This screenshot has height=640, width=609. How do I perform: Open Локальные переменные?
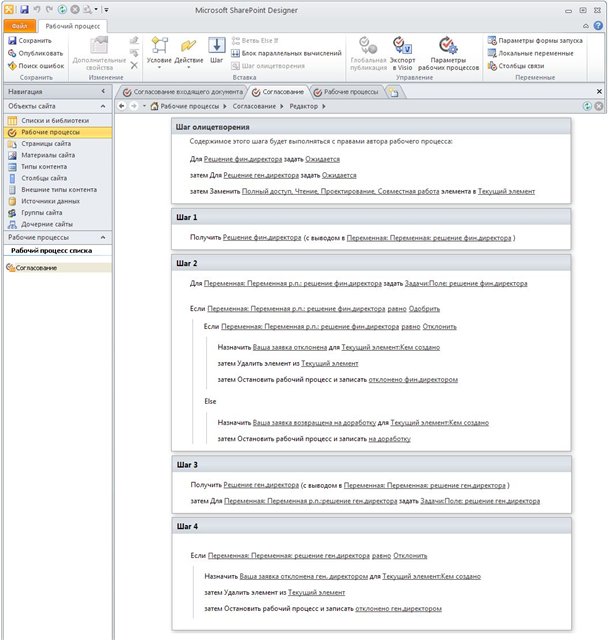531,53
